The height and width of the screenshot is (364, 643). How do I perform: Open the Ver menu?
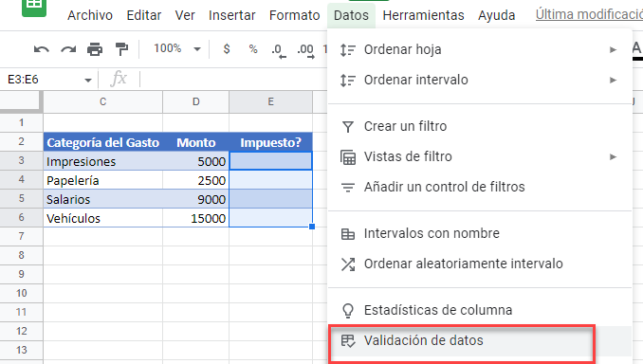pos(185,15)
